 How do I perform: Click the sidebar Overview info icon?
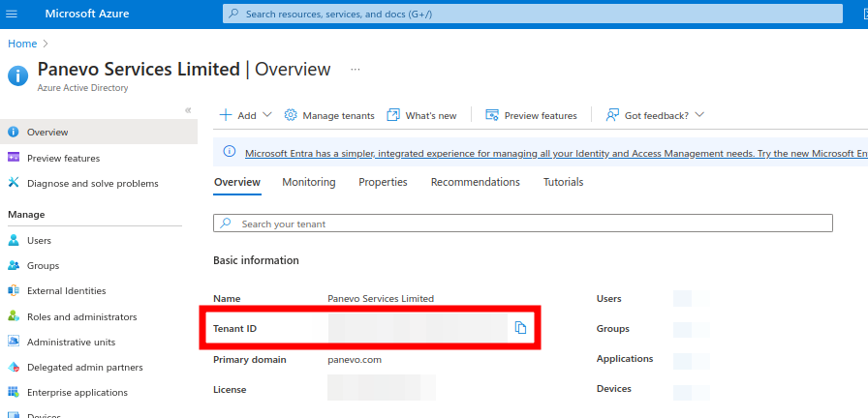14,132
